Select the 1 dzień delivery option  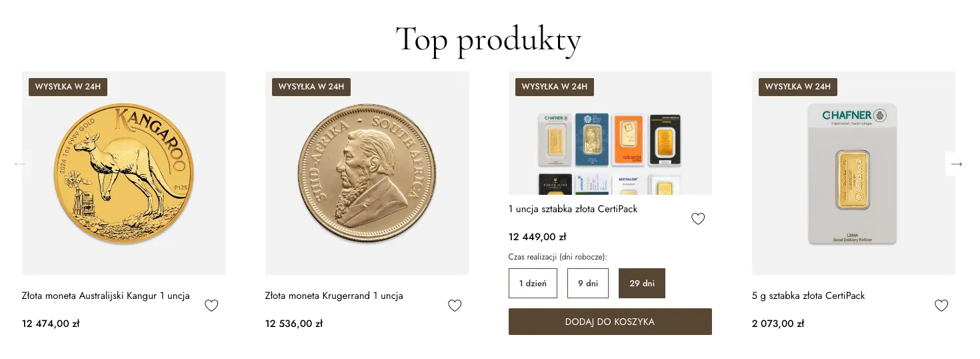[533, 283]
